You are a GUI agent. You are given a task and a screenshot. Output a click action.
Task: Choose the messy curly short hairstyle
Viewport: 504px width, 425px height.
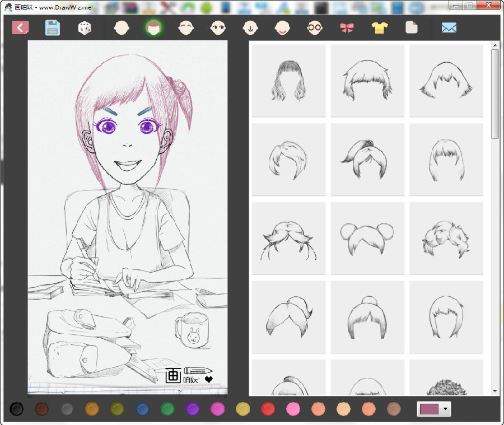(446, 238)
